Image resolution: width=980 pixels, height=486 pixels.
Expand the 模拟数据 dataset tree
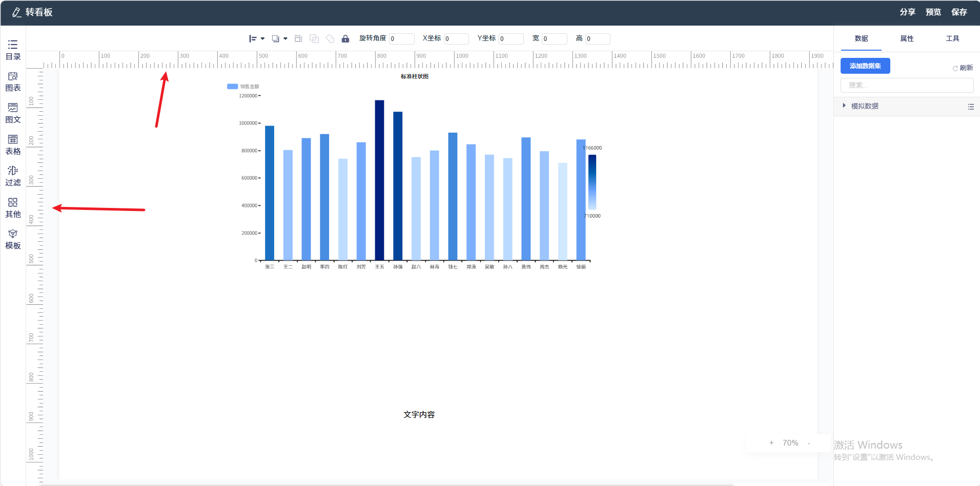(x=844, y=106)
